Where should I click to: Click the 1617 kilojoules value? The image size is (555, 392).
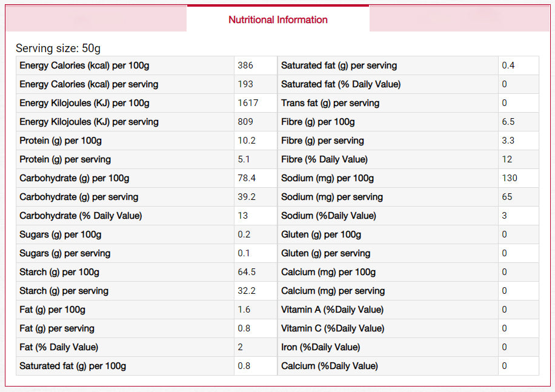pos(248,103)
